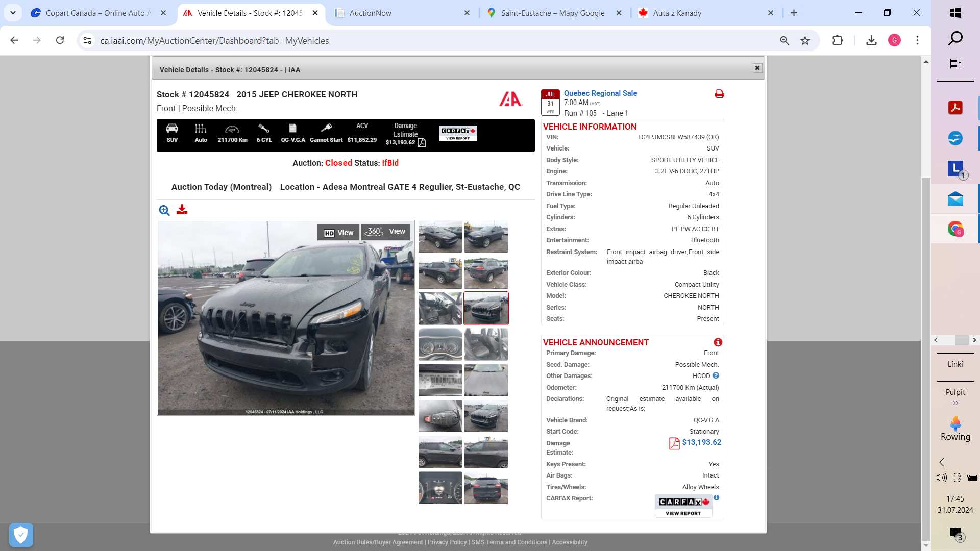Open Adobe Acrobat from the taskbar
Screen dimensions: 980x551
(x=955, y=108)
